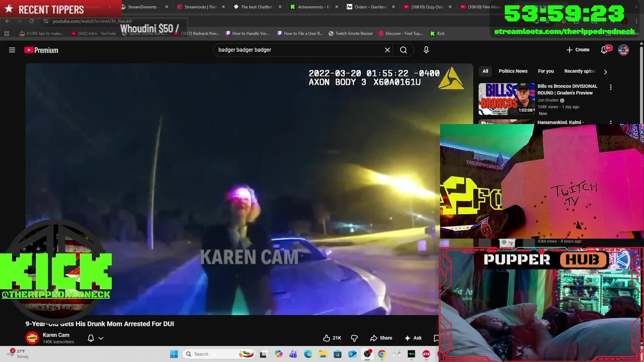Viewport: 644px width, 362px height.
Task: Select the For you filter chip
Action: 546,71
